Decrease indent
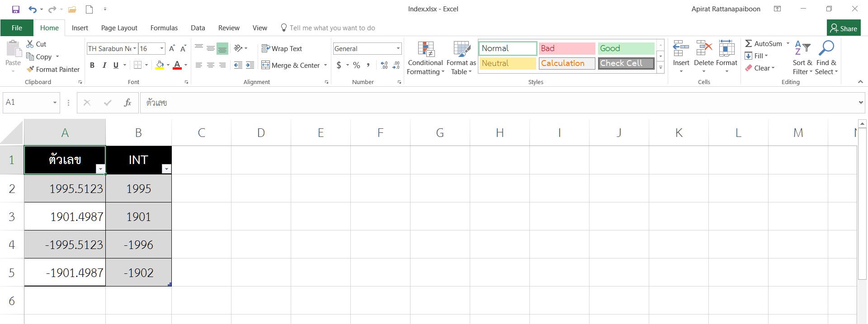The image size is (868, 324). coord(238,65)
